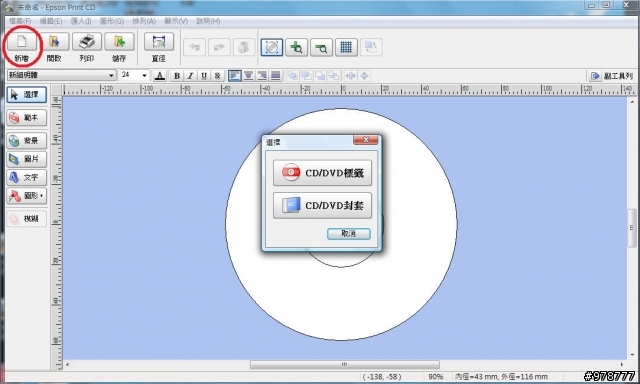Click the (-138, -58) coordinates readout

[x=382, y=377]
